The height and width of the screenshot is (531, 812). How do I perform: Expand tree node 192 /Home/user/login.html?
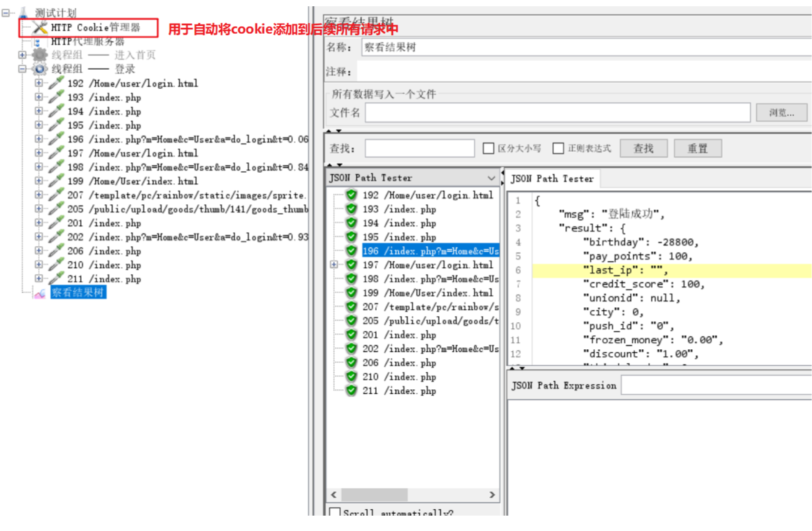(x=38, y=83)
